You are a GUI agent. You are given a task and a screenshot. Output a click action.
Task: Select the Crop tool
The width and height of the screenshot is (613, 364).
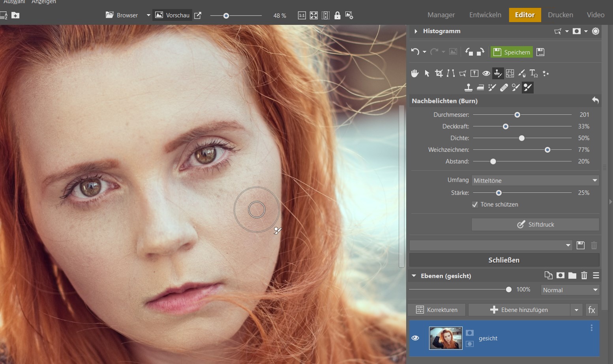(439, 73)
